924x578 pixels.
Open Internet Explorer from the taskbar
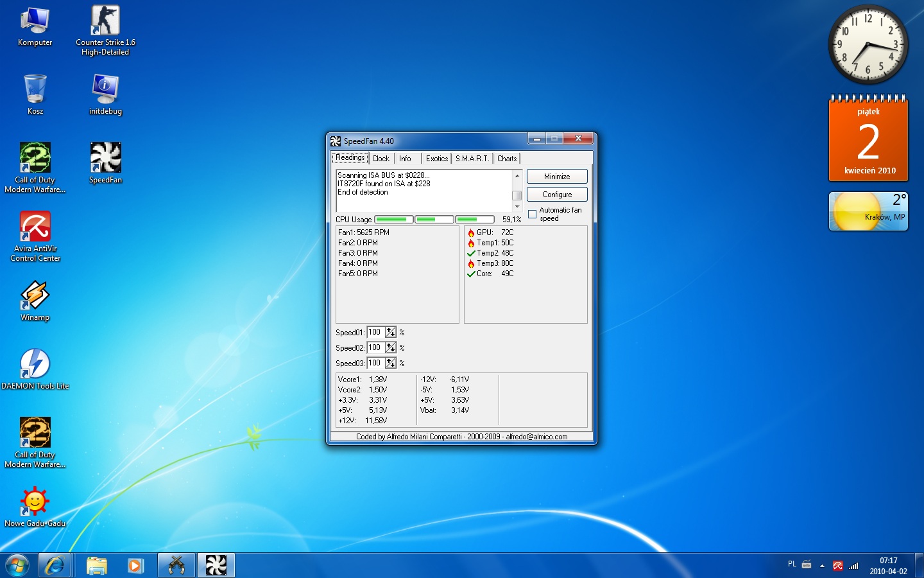coord(55,565)
